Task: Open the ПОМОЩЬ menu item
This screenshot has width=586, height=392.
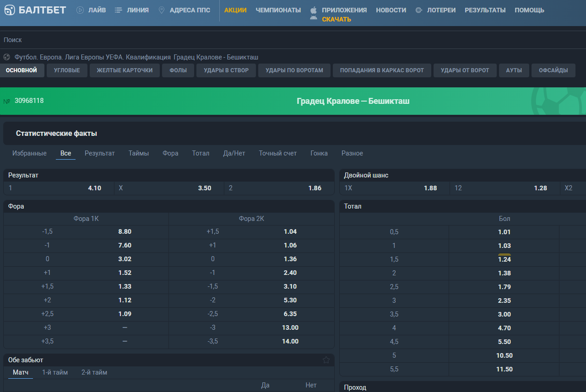Action: point(530,10)
